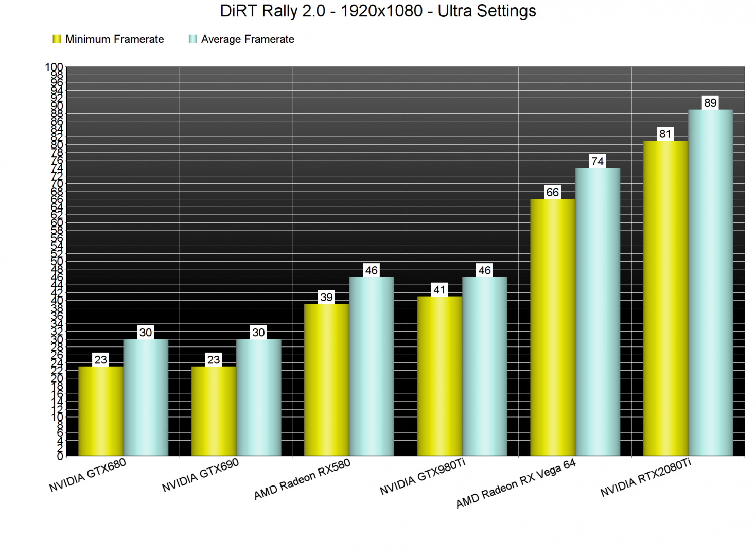
Task: Click the 89 data label at chart top
Action: [x=710, y=102]
